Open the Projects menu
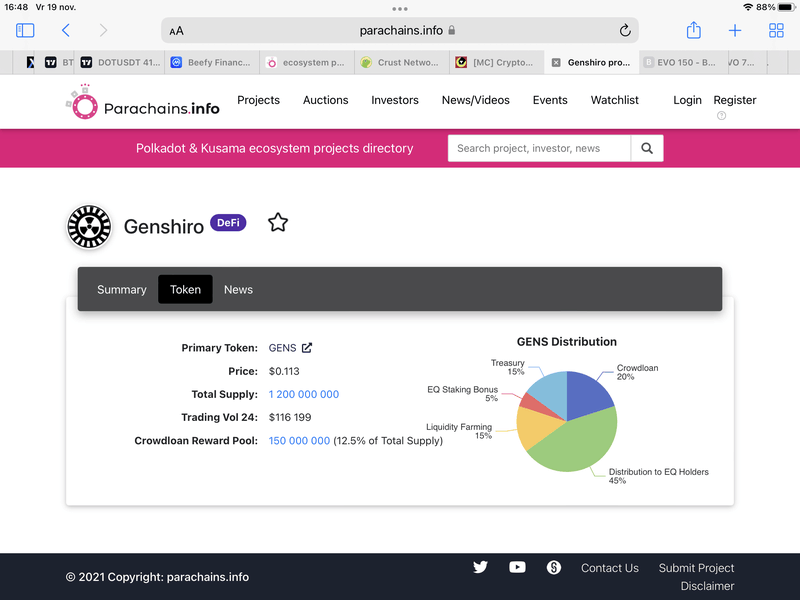 pyautogui.click(x=258, y=100)
